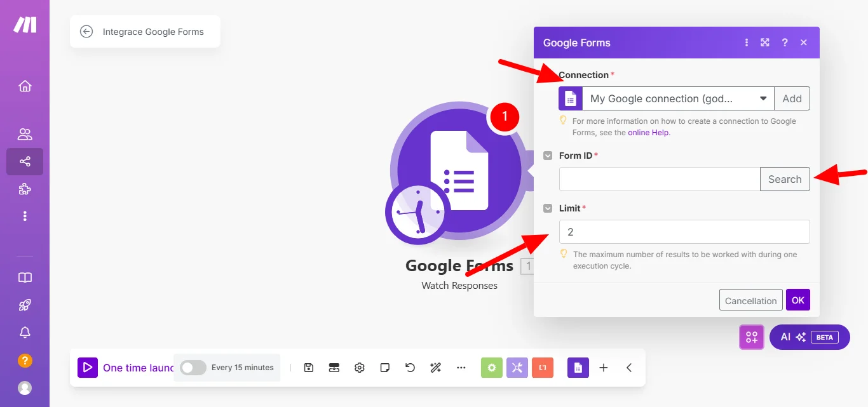Open the Notifications bell in sidebar
This screenshot has height=407, width=868.
pos(24,332)
